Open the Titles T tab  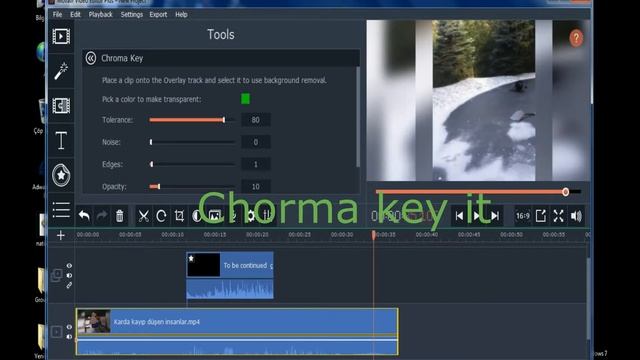click(61, 140)
